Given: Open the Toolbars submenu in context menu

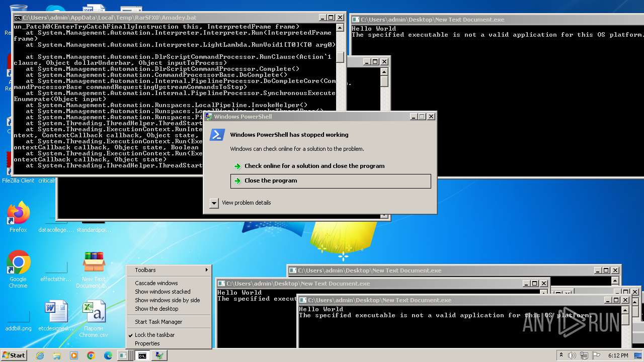Looking at the screenshot, I should 169,270.
